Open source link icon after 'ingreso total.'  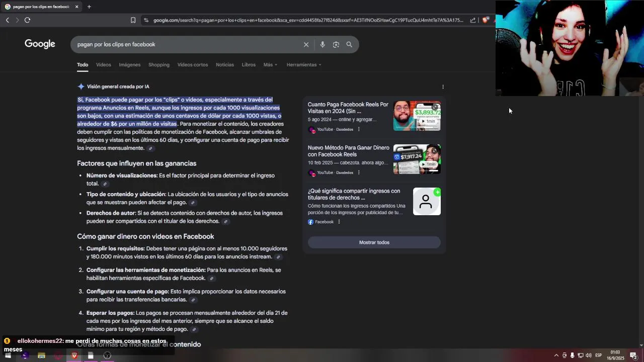105,184
